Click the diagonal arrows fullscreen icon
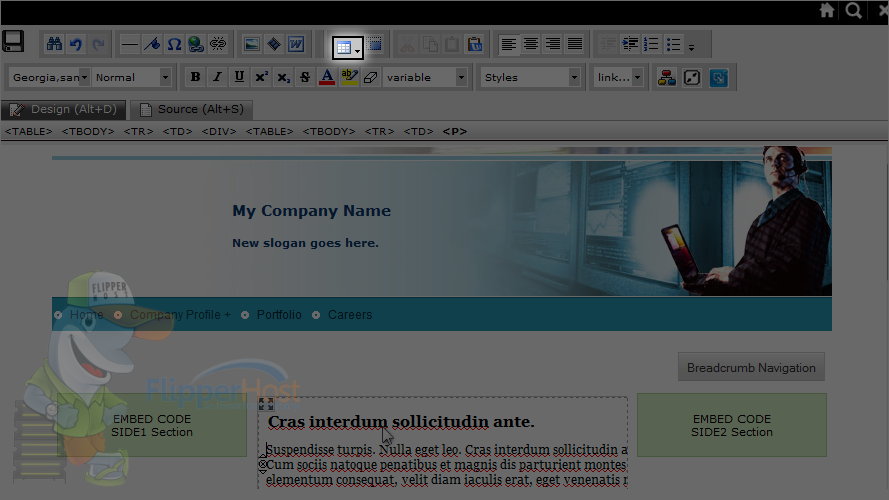 692,78
